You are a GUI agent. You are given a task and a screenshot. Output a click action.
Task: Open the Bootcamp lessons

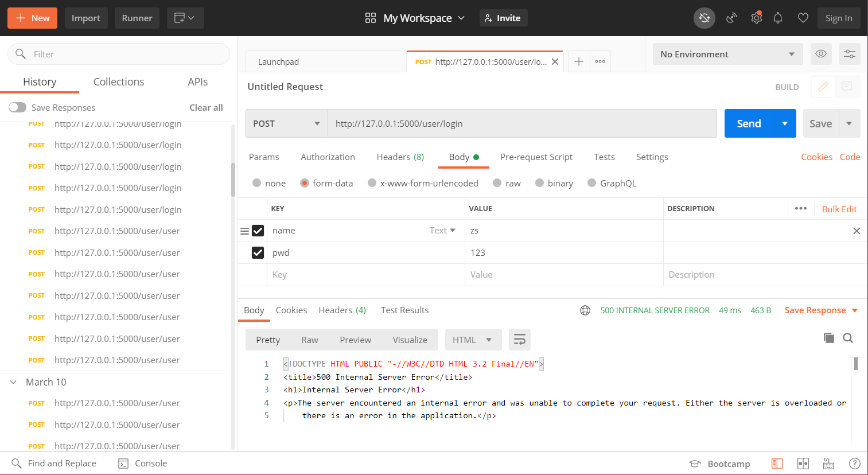(x=719, y=464)
